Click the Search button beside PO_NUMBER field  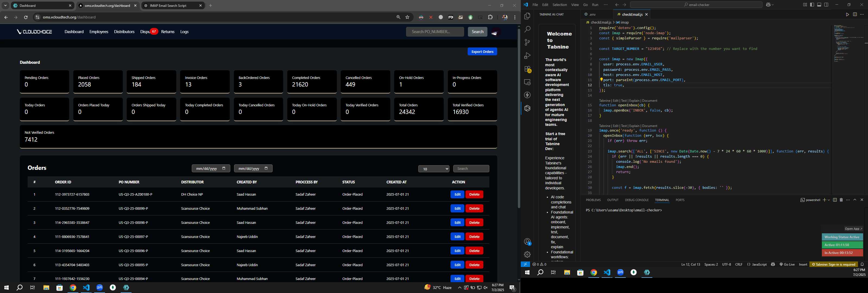pos(477,32)
